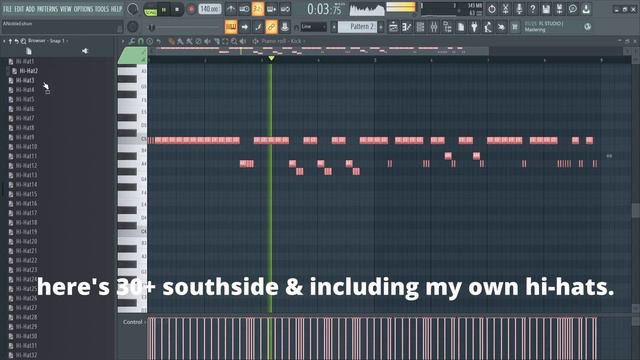Arm the red record button
This screenshot has height=360, width=640.
(x=191, y=9)
